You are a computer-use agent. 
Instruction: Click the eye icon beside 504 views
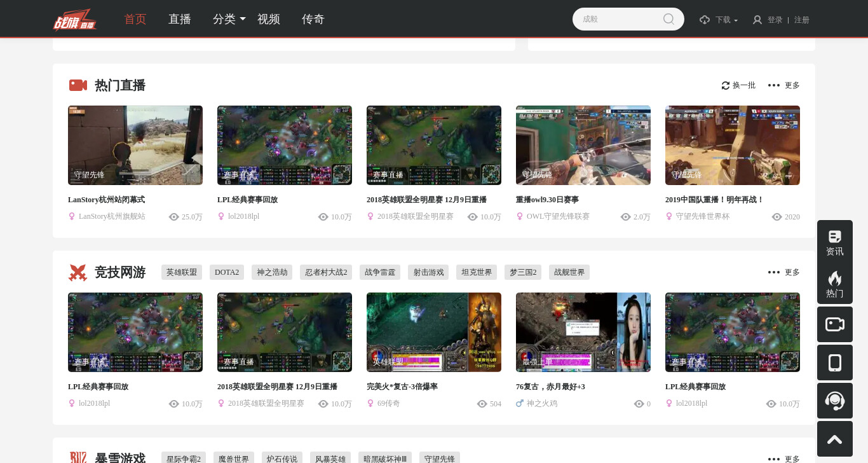[x=482, y=404]
